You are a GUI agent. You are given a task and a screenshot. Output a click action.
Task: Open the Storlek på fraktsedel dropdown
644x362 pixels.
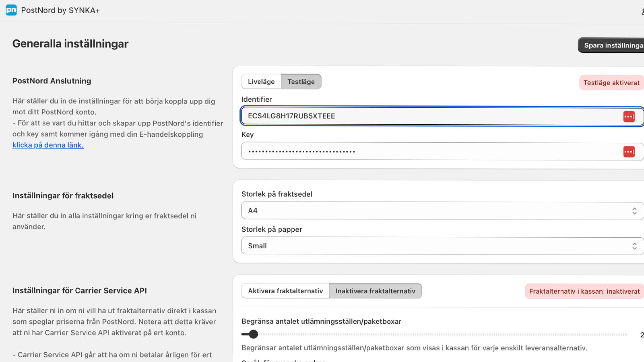pyautogui.click(x=442, y=211)
